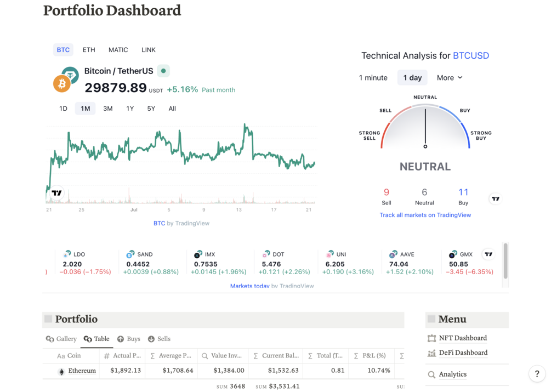Click the Ethereum diamond icon in table

61,372
